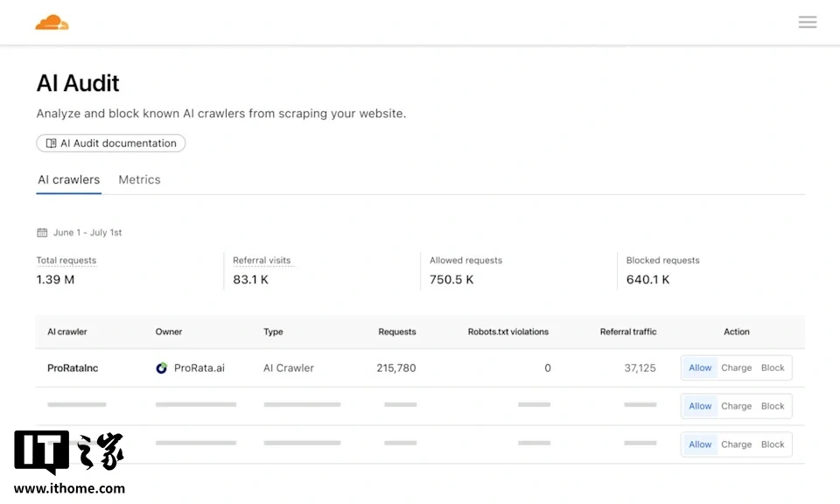
Task: Click the calendar icon beside June 1 - July 1st
Action: click(x=42, y=233)
